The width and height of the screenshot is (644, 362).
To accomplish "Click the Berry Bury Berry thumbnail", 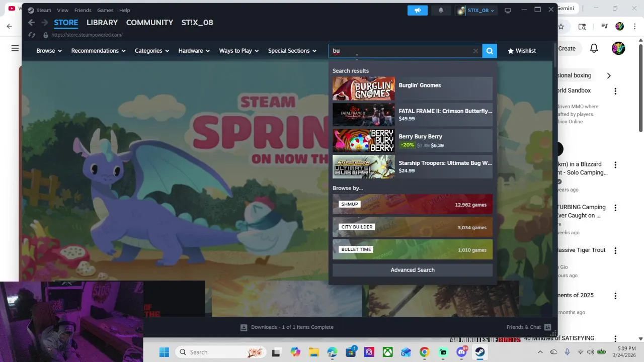I will point(364,140).
